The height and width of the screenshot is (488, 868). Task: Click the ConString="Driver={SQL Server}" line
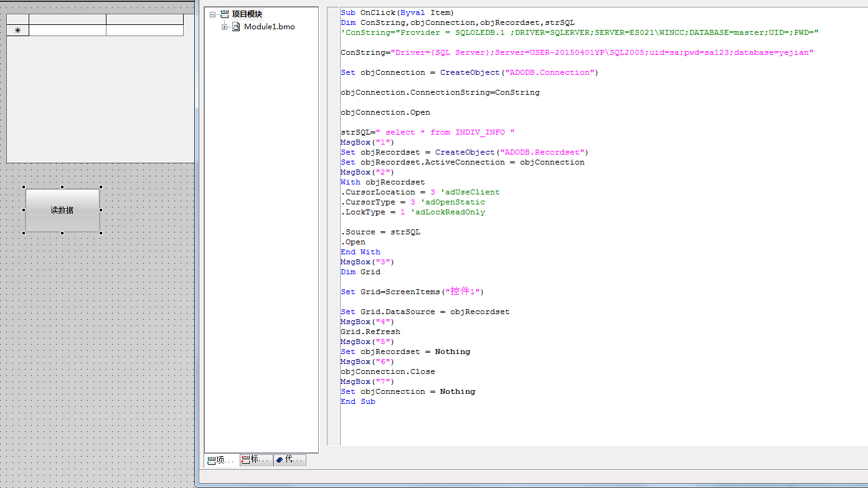point(577,52)
